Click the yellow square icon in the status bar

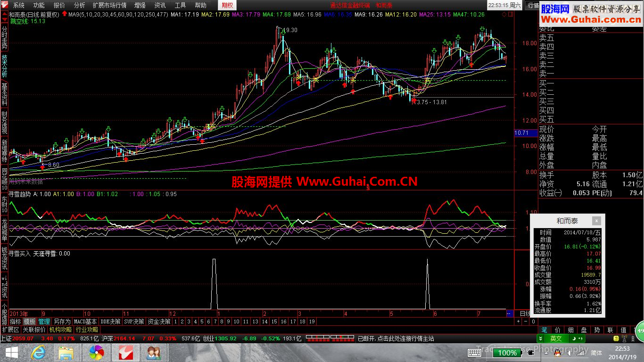616,338
